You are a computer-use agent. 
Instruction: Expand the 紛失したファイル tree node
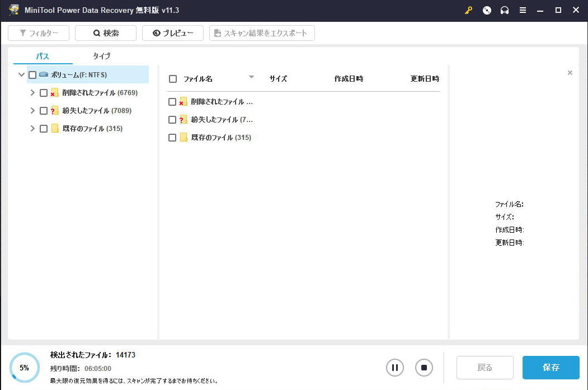point(32,110)
